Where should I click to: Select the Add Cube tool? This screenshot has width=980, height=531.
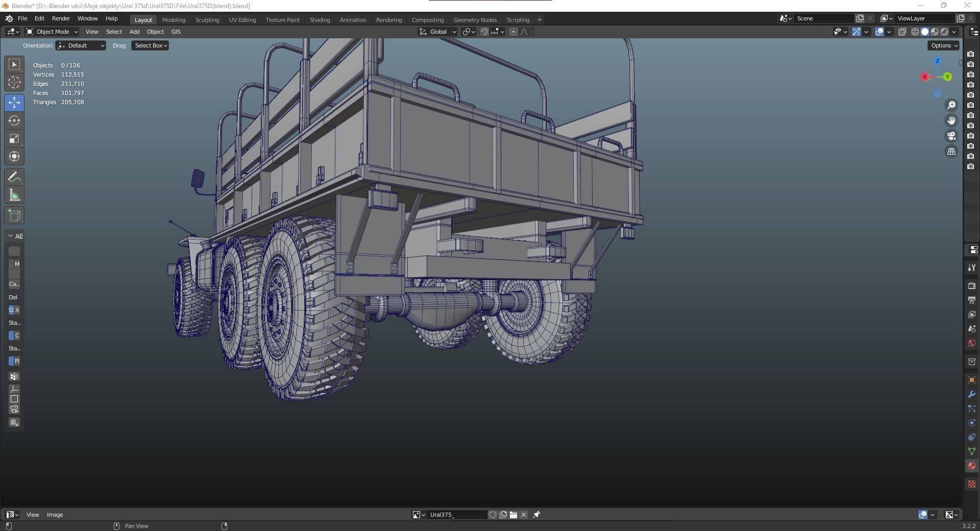click(14, 215)
